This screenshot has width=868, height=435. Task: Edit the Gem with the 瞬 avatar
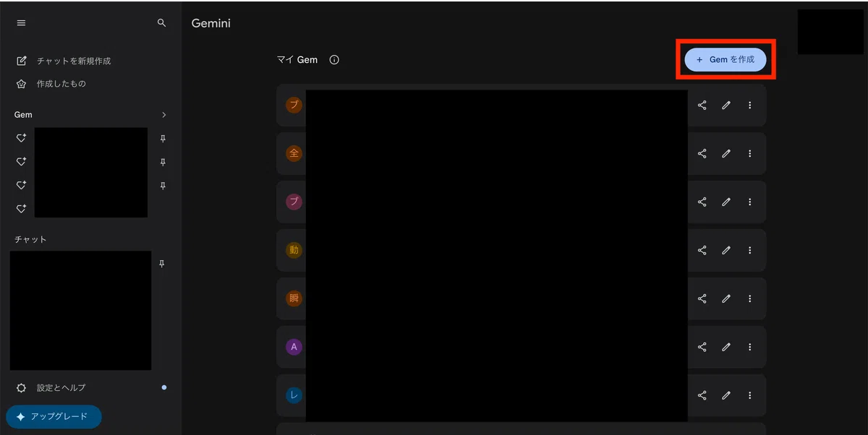[x=726, y=298]
